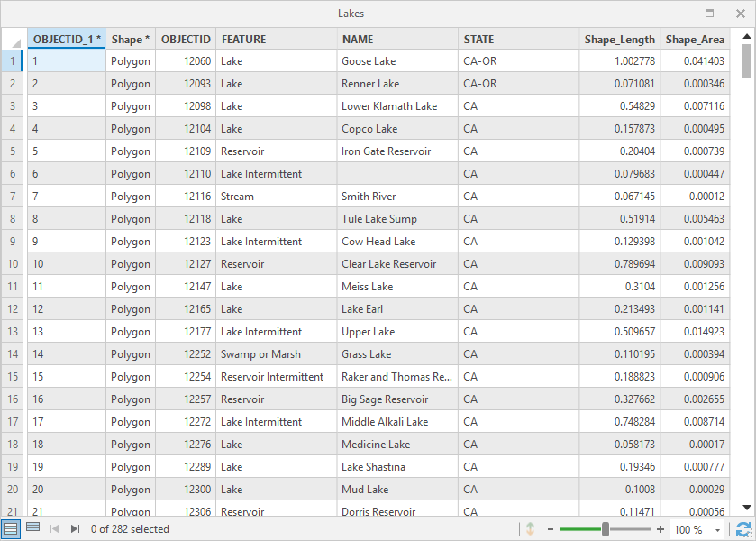Show selected records view button
This screenshot has height=541, width=756.
pyautogui.click(x=32, y=527)
